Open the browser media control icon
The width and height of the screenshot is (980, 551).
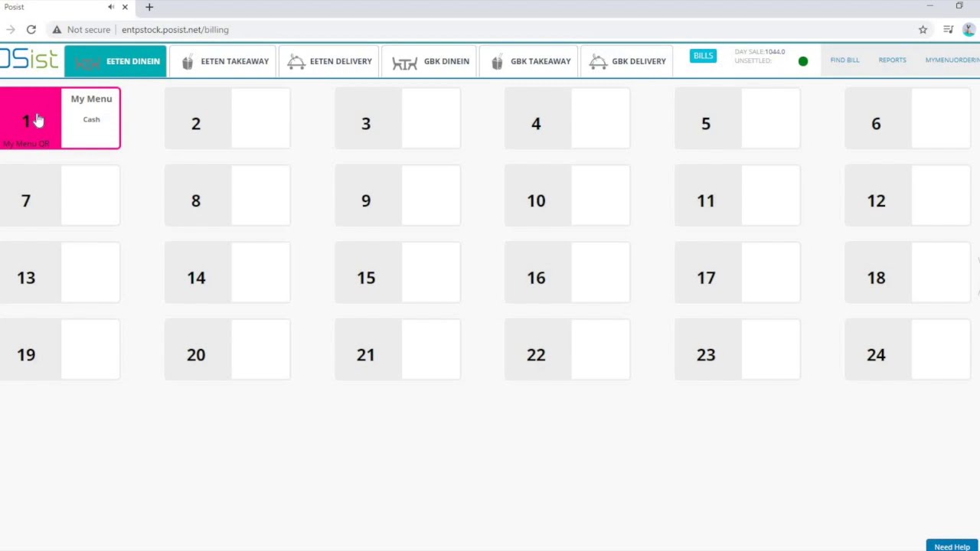(x=948, y=30)
